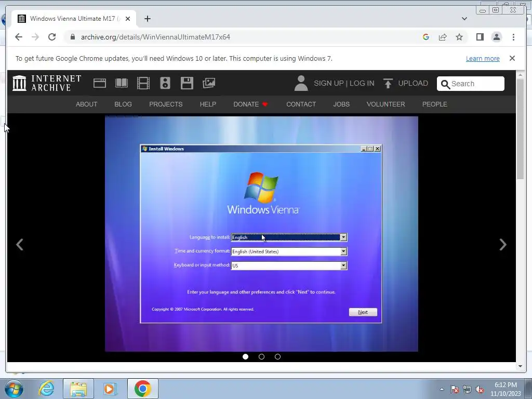Open the Chrome profile avatar
532x399 pixels.
tap(496, 37)
